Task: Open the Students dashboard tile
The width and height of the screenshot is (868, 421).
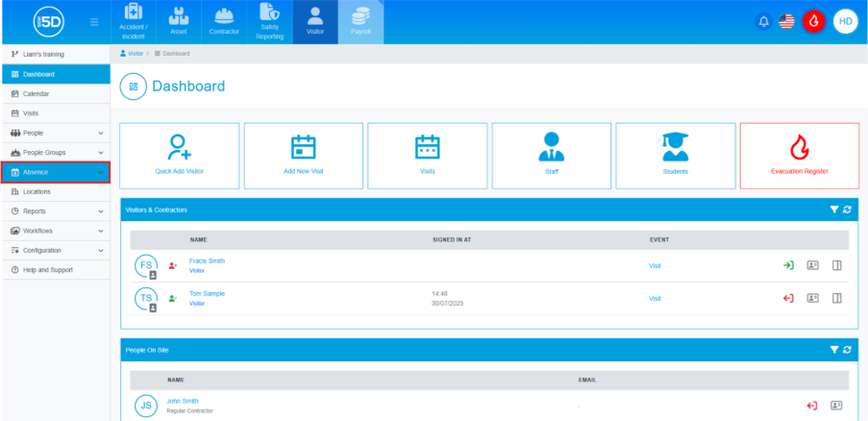Action: point(676,156)
